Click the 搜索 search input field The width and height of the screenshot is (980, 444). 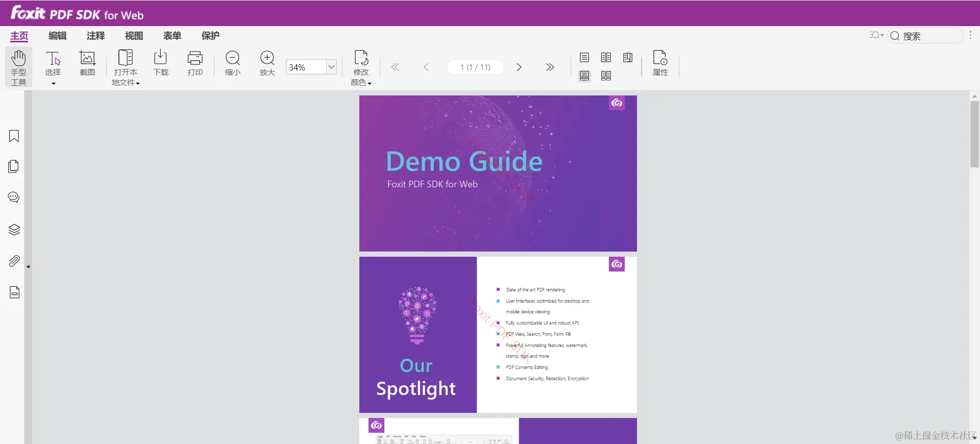(925, 36)
